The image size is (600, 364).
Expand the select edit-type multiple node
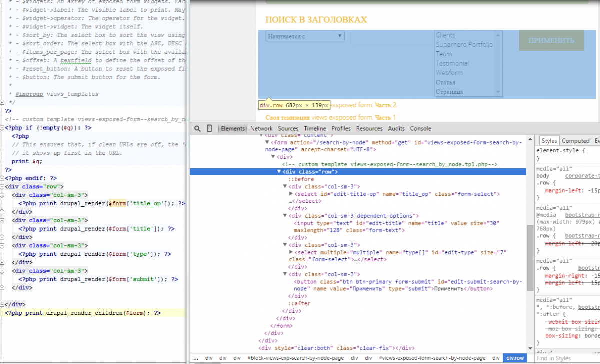(x=291, y=252)
